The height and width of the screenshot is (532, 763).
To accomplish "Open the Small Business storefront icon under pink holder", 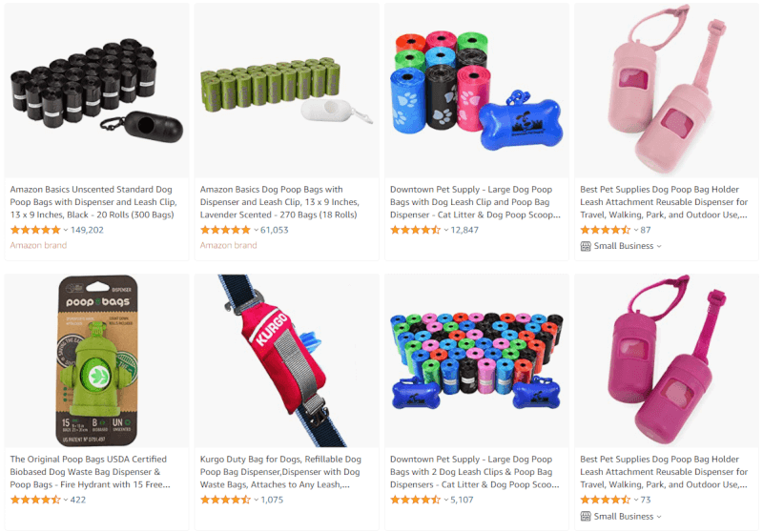I will [x=586, y=246].
